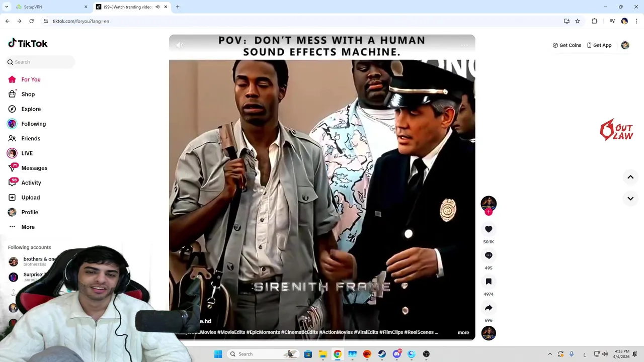Expand the More menu in sidebar
The width and height of the screenshot is (644, 362).
pyautogui.click(x=28, y=227)
